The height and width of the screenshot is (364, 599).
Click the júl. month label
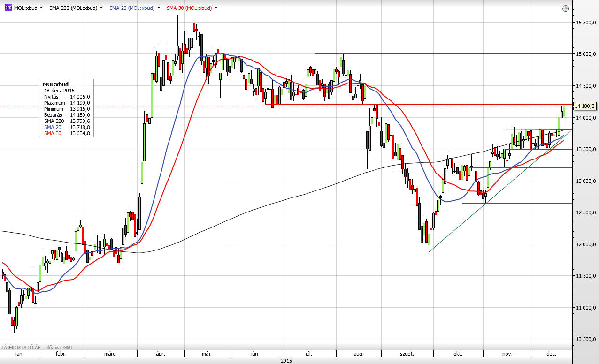pos(308,354)
